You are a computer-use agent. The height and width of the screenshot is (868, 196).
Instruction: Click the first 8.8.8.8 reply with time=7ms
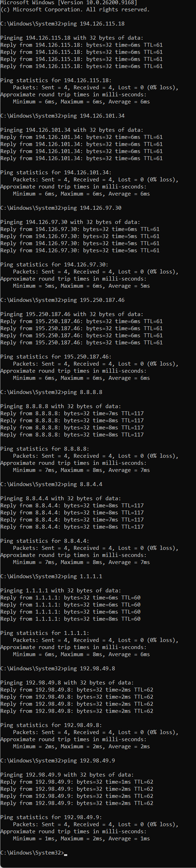tap(72, 413)
